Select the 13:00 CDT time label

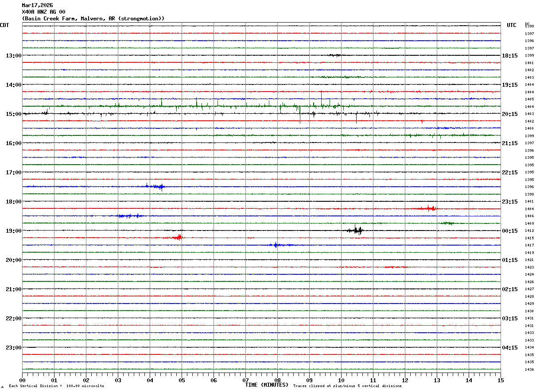[13, 55]
